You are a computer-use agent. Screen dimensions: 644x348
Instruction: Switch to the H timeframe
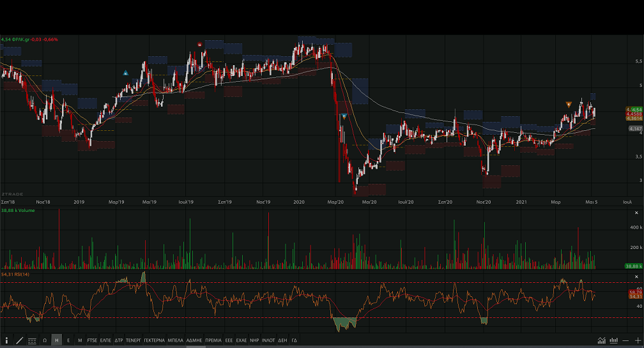[57, 341]
